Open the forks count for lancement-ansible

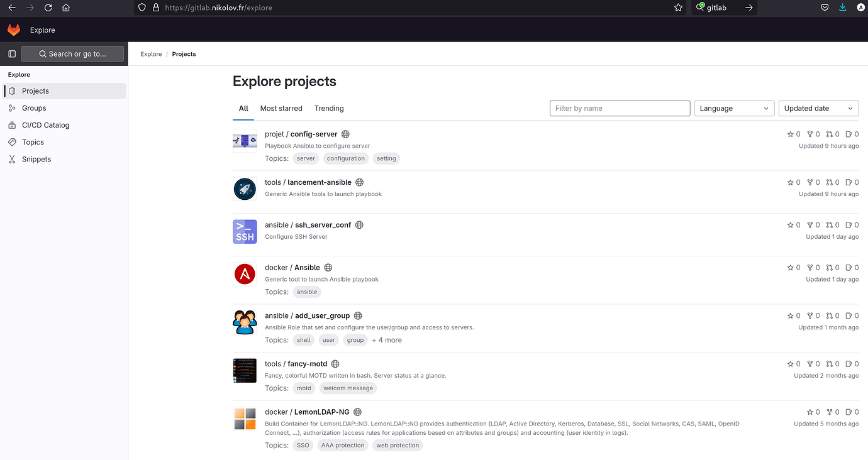pyautogui.click(x=813, y=182)
